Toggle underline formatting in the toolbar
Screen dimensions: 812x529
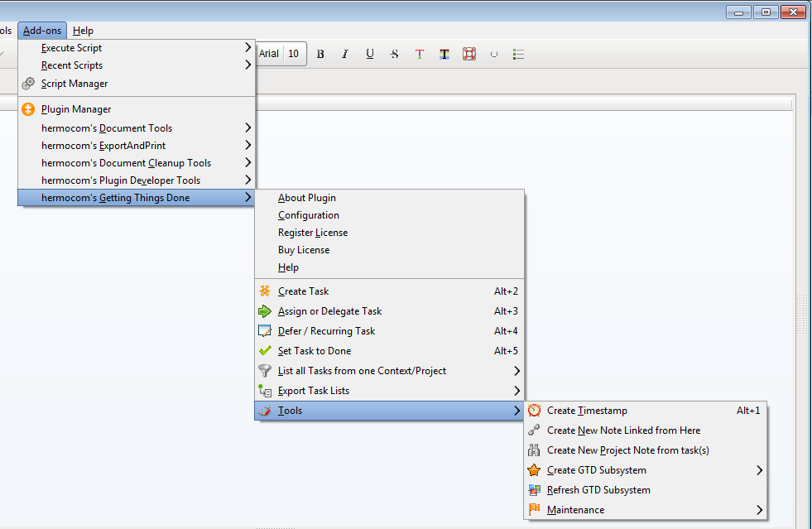pos(370,55)
